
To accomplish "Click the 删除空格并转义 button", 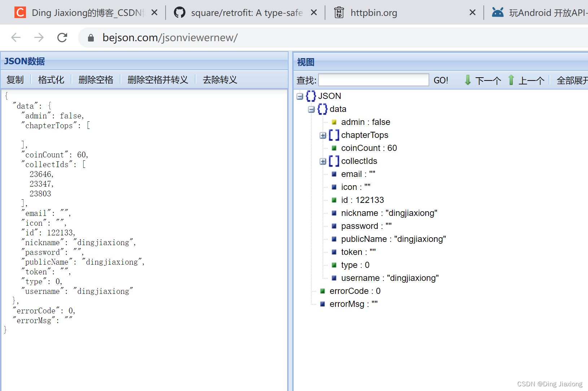I will [x=158, y=80].
